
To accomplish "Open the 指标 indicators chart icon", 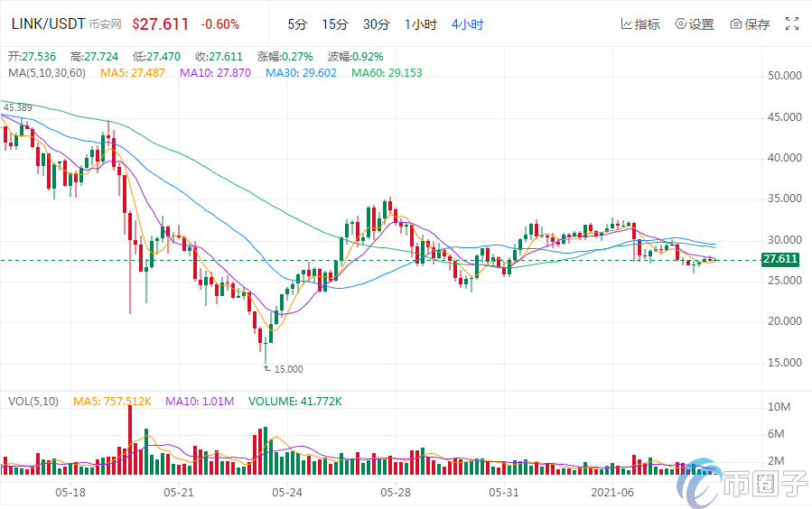I will click(x=627, y=23).
